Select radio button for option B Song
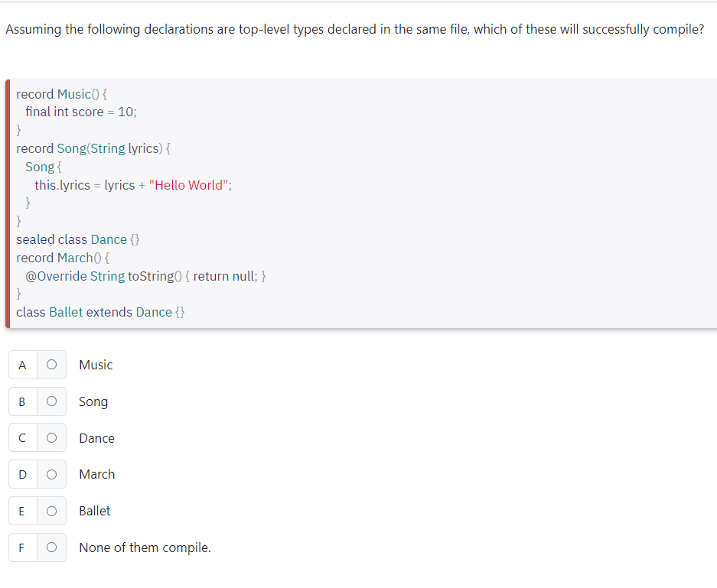The height and width of the screenshot is (588, 717). click(51, 401)
